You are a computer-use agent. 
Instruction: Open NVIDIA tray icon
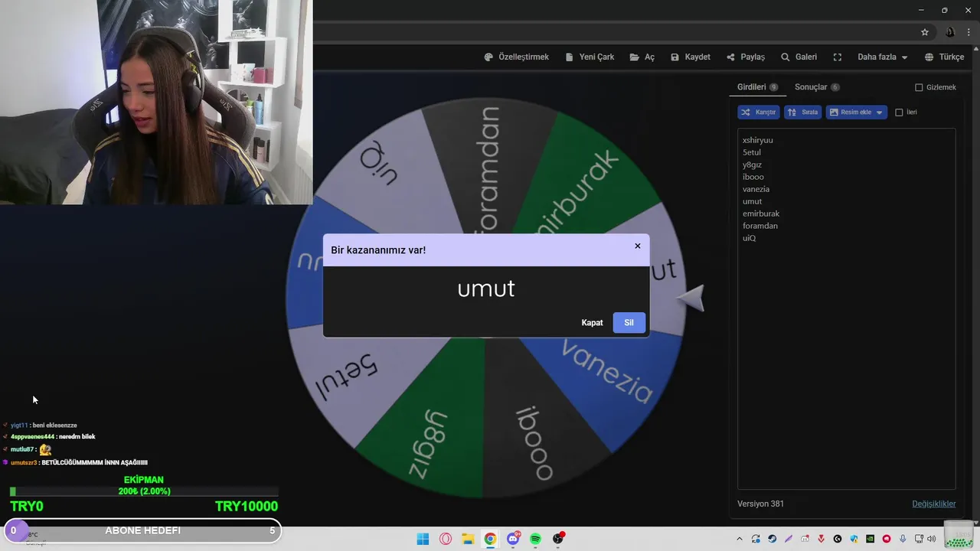pyautogui.click(x=870, y=539)
